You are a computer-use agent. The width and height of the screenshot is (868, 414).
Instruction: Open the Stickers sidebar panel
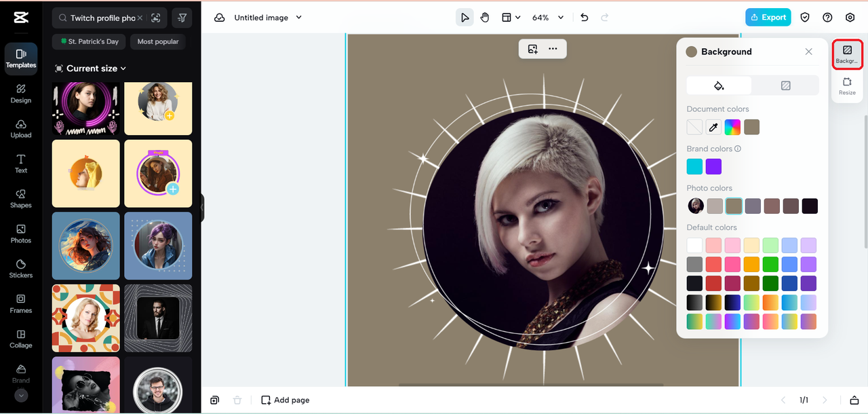pos(21,269)
